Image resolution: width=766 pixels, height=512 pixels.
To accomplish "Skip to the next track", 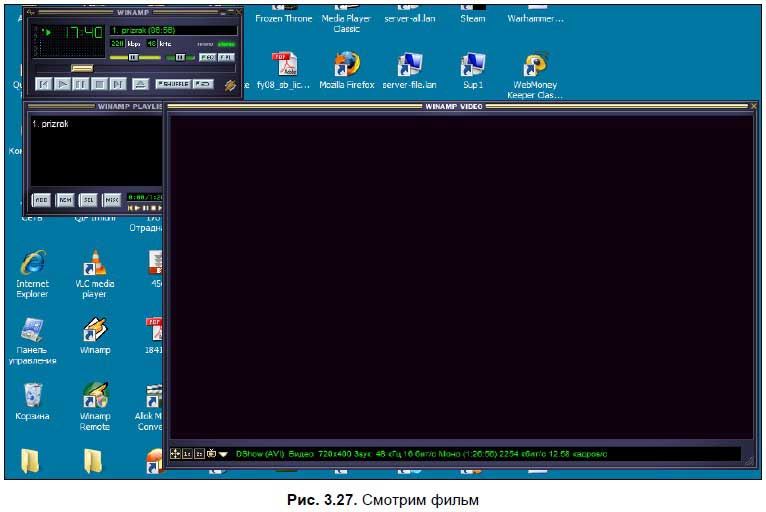I will click(118, 85).
